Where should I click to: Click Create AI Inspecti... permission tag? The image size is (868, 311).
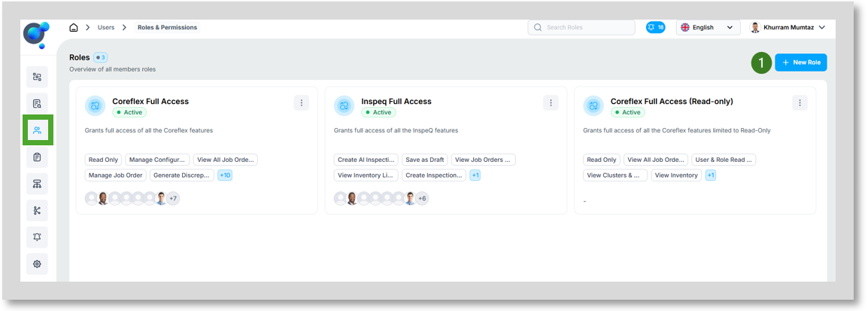point(366,160)
